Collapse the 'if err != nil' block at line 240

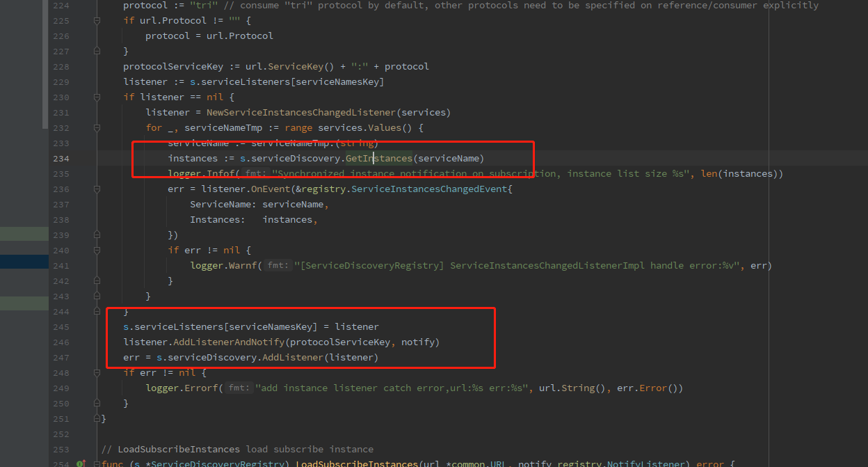coord(97,251)
